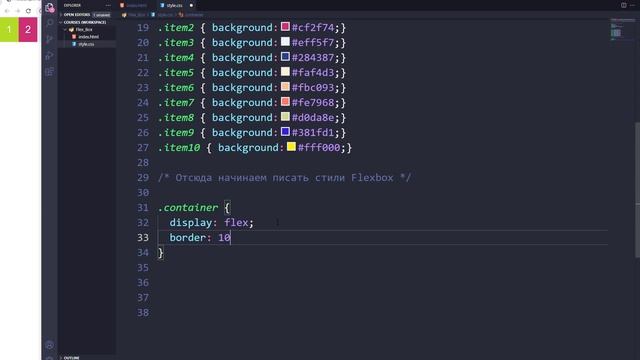Click the green box 1 in browser
Screen dimensions: 640x360
pyautogui.click(x=9, y=29)
